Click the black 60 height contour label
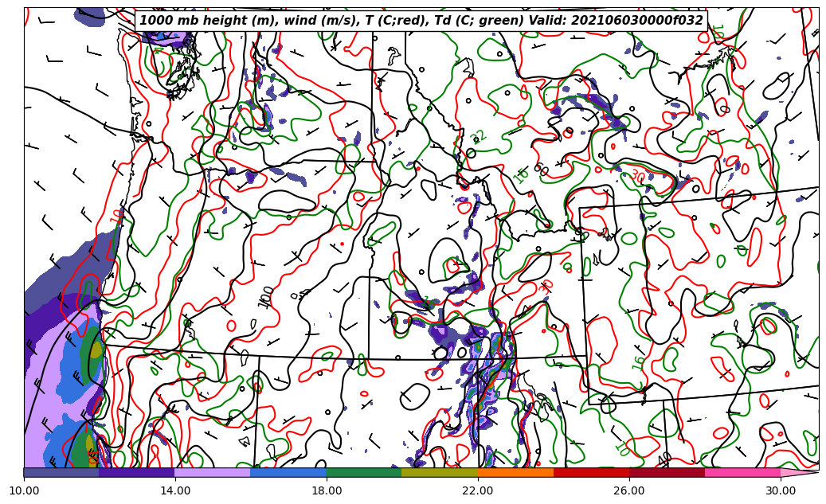 point(541,170)
